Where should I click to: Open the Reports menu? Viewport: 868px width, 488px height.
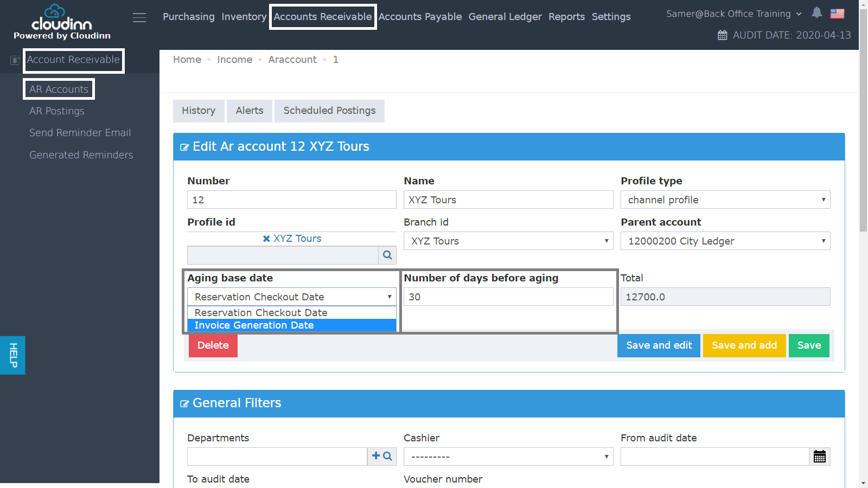click(x=566, y=17)
